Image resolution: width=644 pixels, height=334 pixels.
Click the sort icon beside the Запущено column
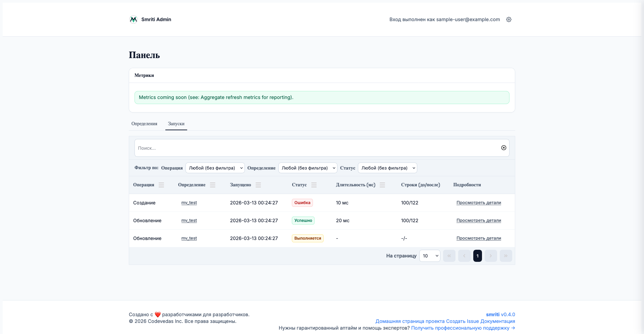click(x=258, y=185)
